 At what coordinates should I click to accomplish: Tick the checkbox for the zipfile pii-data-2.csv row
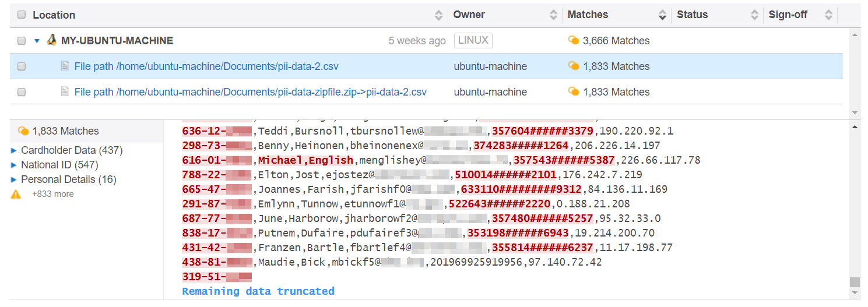22,92
